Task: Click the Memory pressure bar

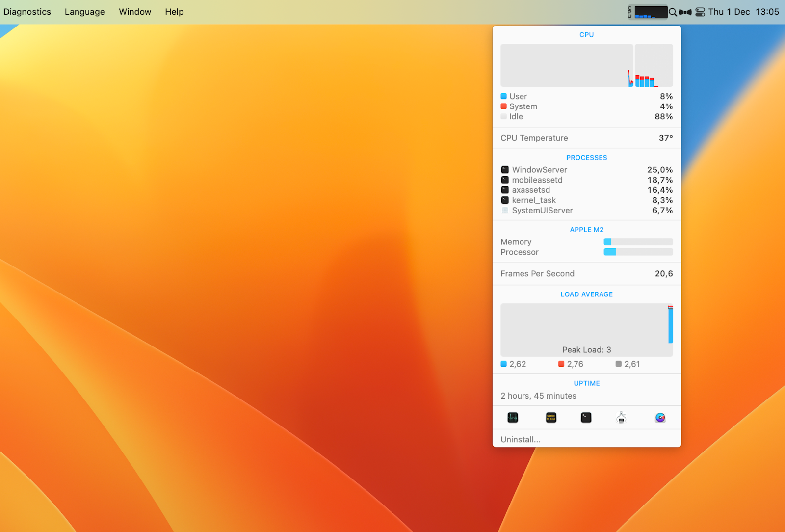Action: [x=638, y=242]
